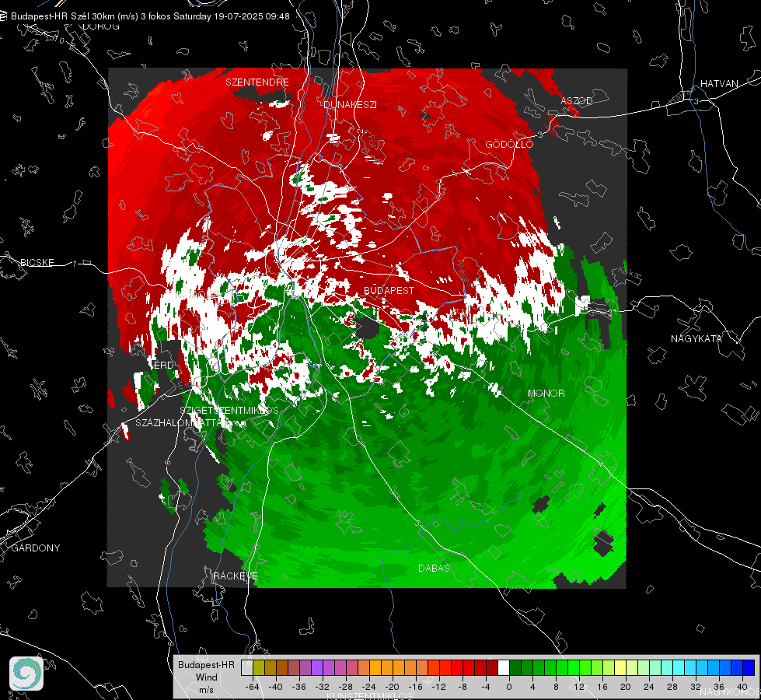Click the MONOR city label
The image size is (761, 700).
click(x=546, y=393)
